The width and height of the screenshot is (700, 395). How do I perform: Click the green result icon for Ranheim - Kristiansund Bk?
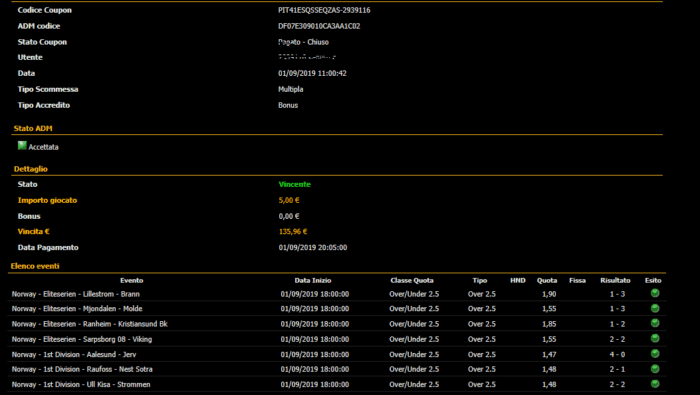655,323
